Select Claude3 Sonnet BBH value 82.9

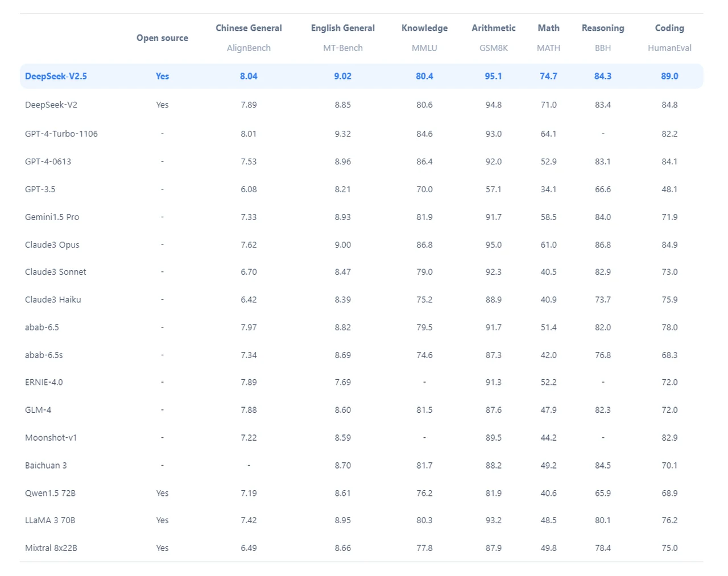603,272
